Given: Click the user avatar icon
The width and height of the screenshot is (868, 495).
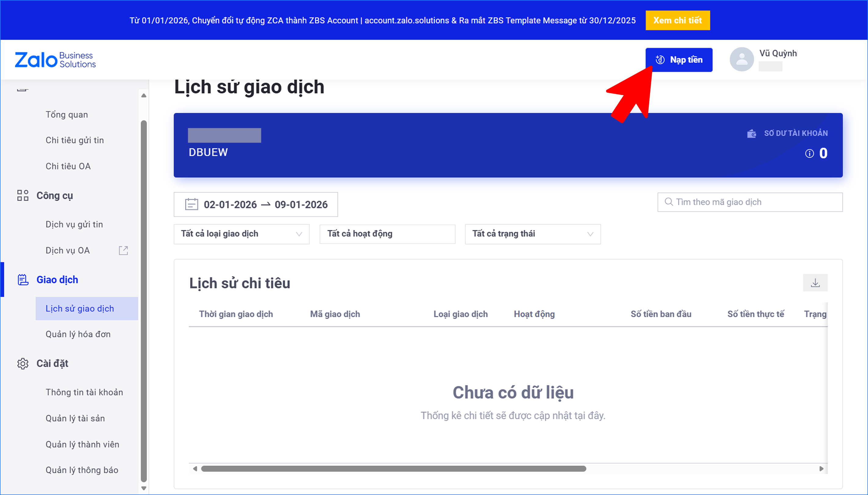Looking at the screenshot, I should click(x=741, y=59).
